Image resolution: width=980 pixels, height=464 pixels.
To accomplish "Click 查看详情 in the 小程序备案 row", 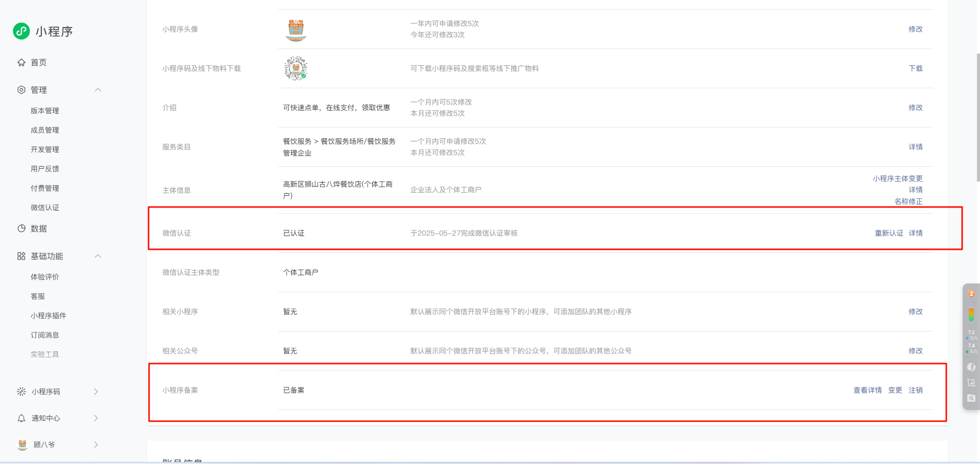I will click(x=868, y=390).
